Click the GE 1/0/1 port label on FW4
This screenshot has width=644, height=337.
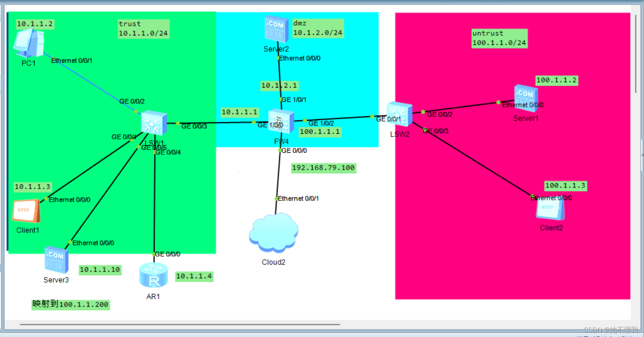pos(294,100)
